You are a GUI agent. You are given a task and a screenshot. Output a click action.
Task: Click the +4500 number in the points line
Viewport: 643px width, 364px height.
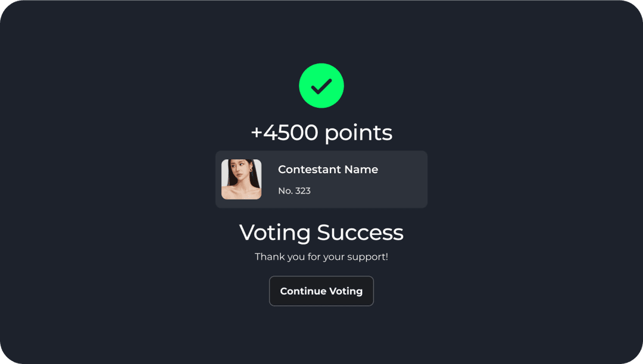tap(285, 132)
